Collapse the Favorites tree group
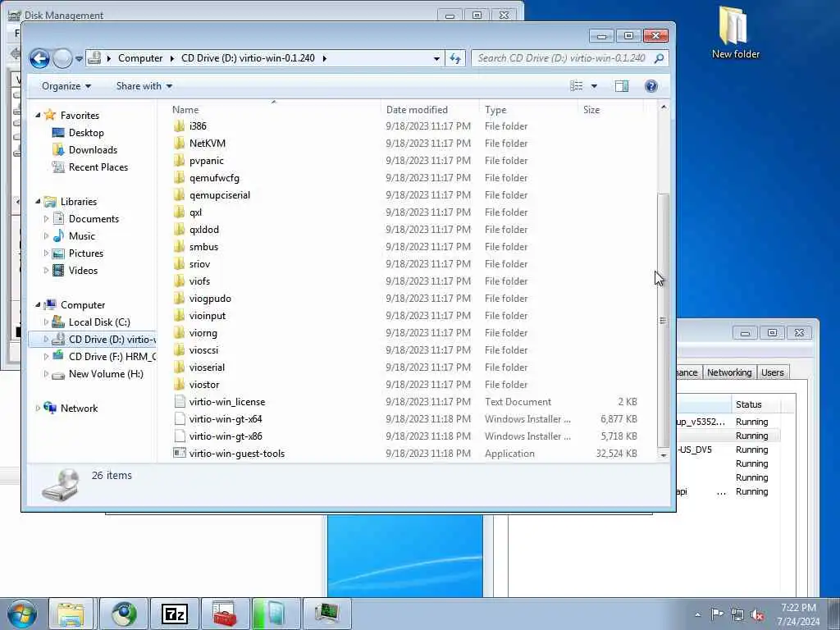 (x=38, y=115)
